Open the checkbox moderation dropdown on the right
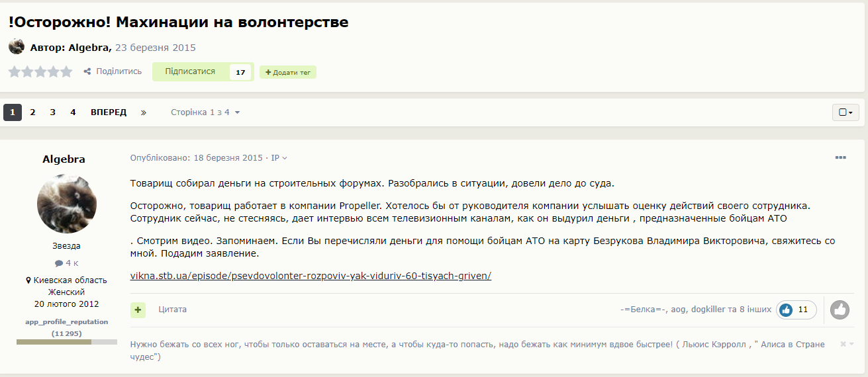Image resolution: width=868 pixels, height=377 pixels. pos(845,112)
